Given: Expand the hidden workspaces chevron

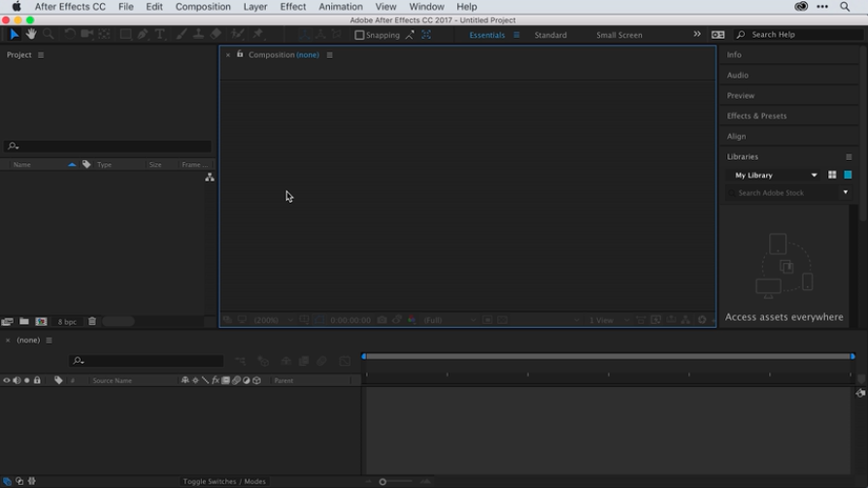Looking at the screenshot, I should pos(697,34).
